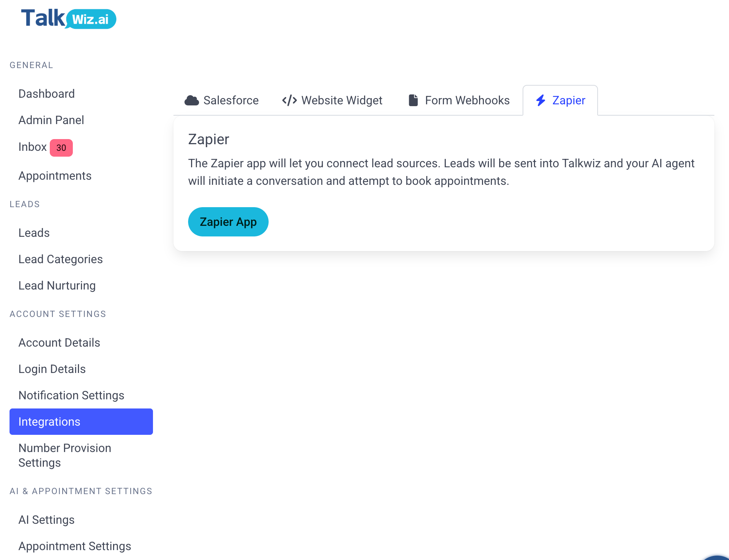Switch to the Form Webhooks tab
729x560 pixels.
(x=459, y=100)
